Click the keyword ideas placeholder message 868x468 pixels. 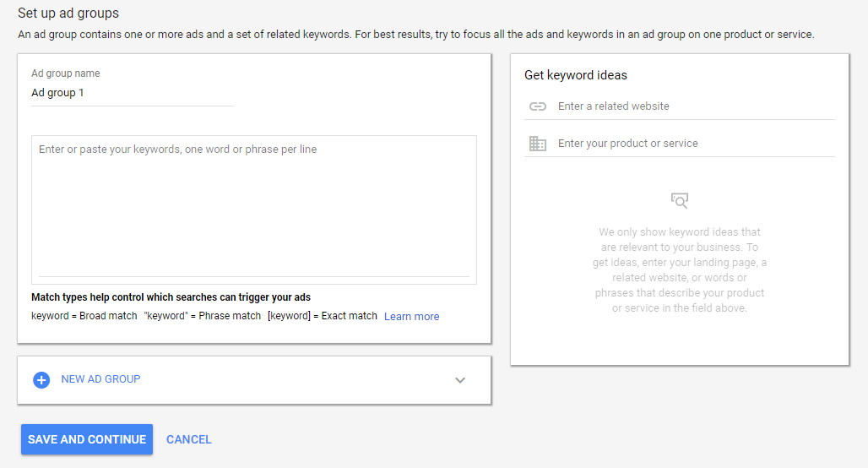point(680,269)
